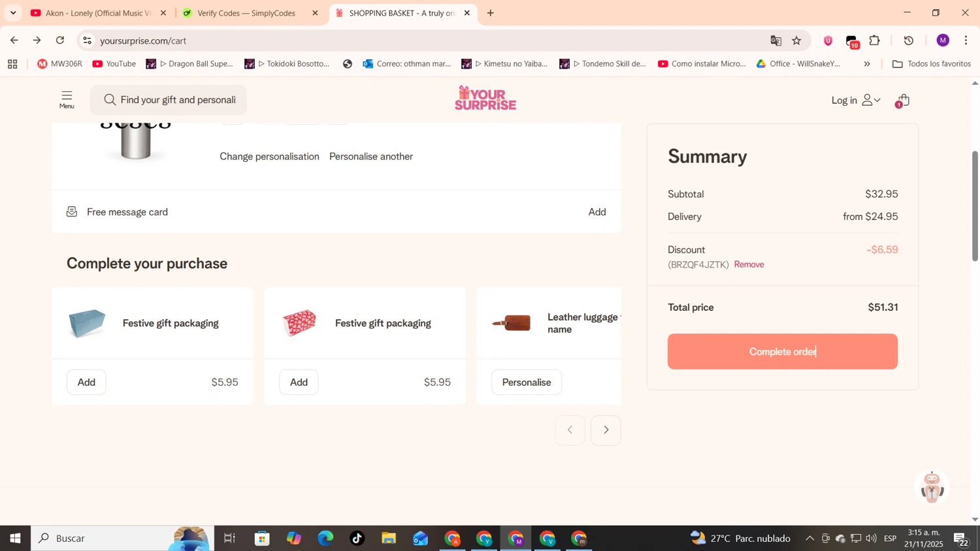Open the Windows Start menu
The image size is (980, 551).
coord(15,539)
